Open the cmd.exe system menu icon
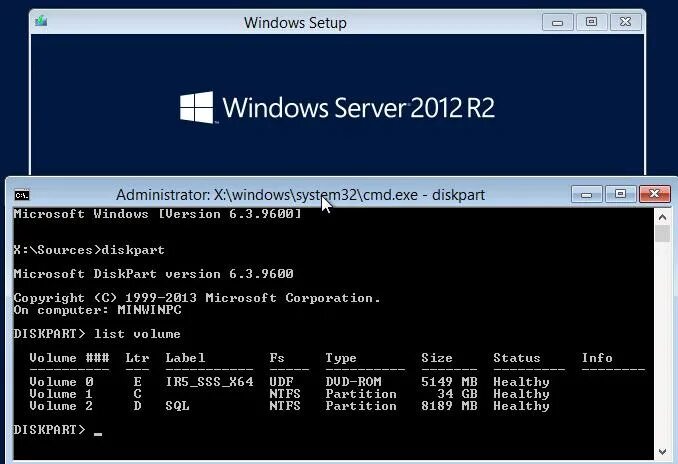Screen dimensions: 678x464 point(22,195)
